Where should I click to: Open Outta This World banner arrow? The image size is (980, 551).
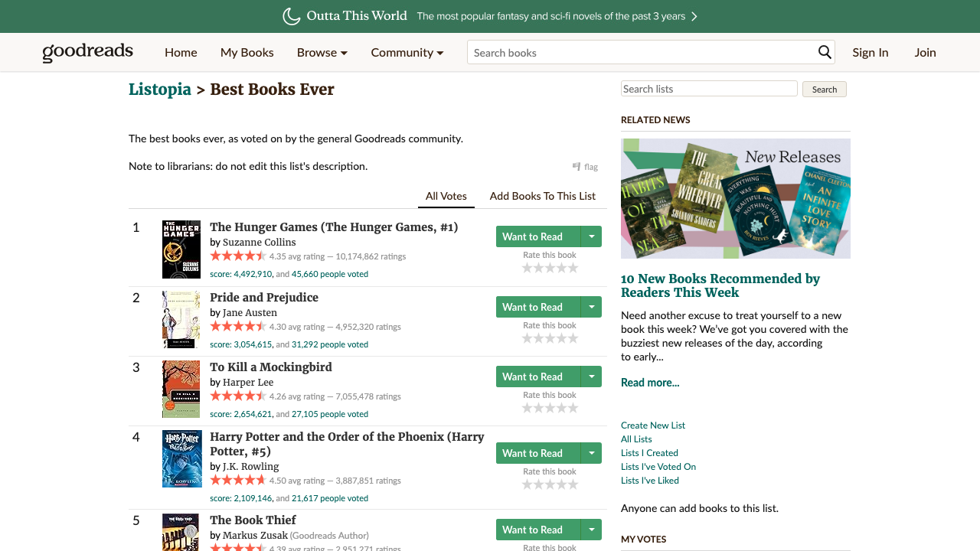point(694,16)
